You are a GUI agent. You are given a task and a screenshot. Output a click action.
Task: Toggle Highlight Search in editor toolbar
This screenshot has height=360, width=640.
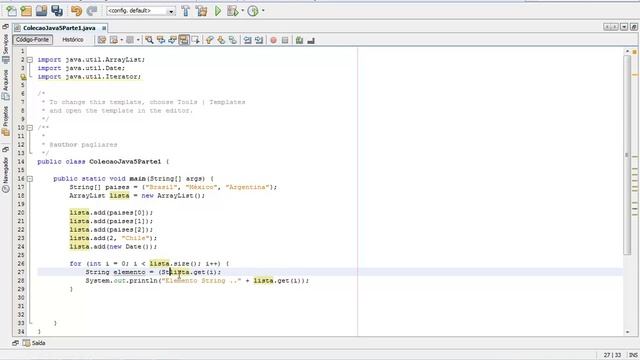[x=184, y=40]
